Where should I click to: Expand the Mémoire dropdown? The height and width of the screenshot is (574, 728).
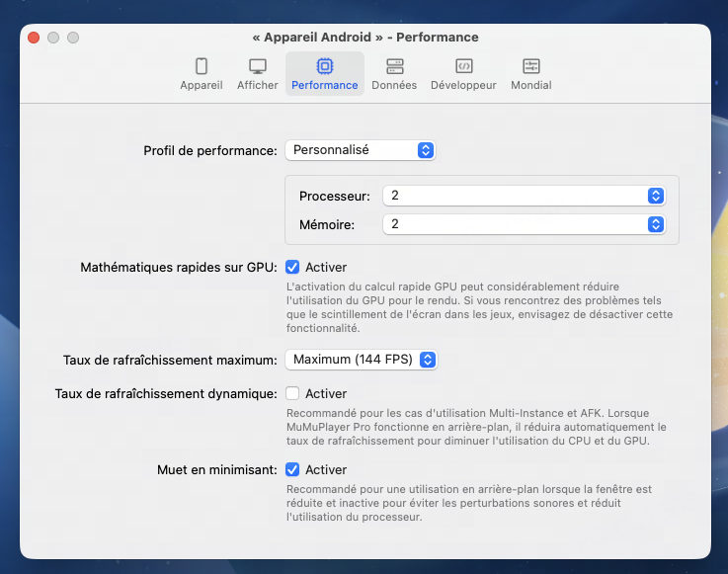(x=525, y=224)
